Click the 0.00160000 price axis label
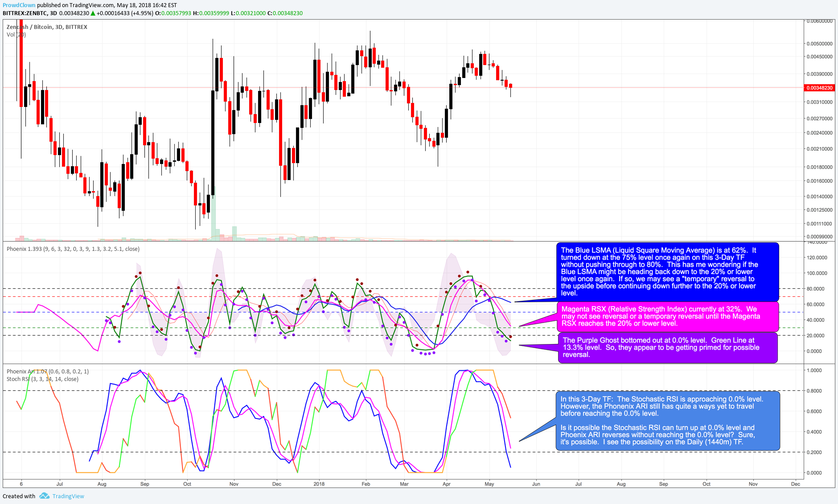This screenshot has height=504, width=838. [819, 181]
